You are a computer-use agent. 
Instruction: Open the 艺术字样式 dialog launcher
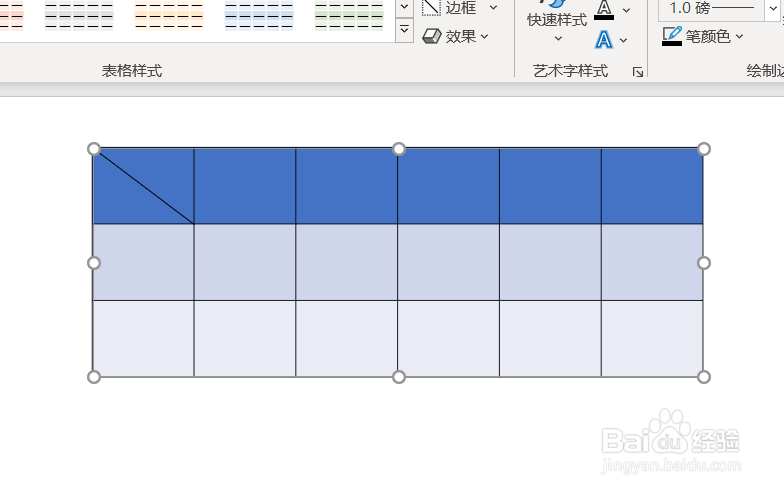pos(638,72)
